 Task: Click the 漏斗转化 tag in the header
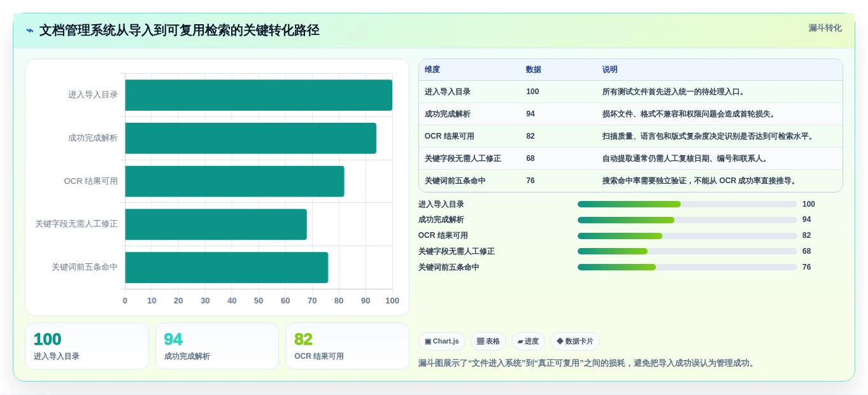(825, 28)
